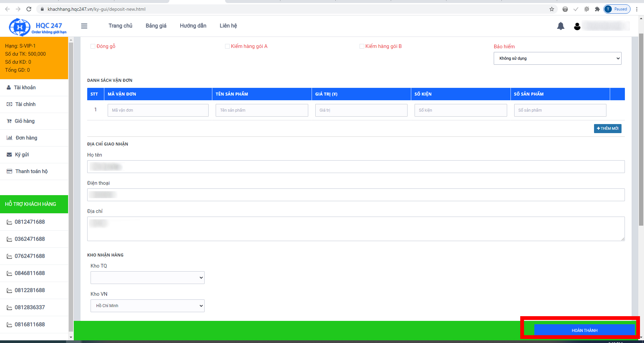Enable the Đóng gỗ checkbox
644x343 pixels.
coord(93,46)
